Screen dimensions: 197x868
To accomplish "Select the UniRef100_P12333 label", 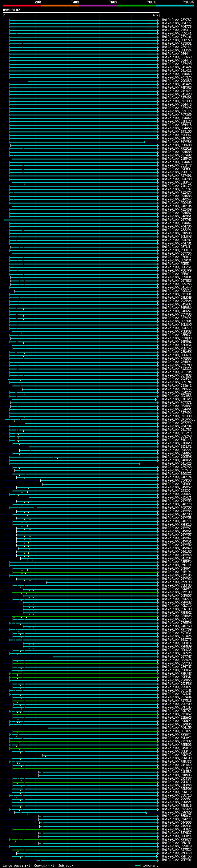I will 176,101.
